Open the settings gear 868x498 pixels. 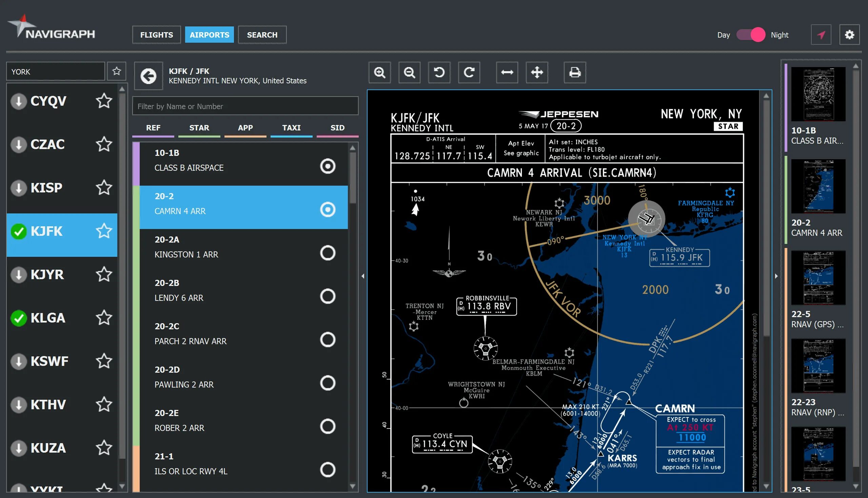pyautogui.click(x=849, y=35)
